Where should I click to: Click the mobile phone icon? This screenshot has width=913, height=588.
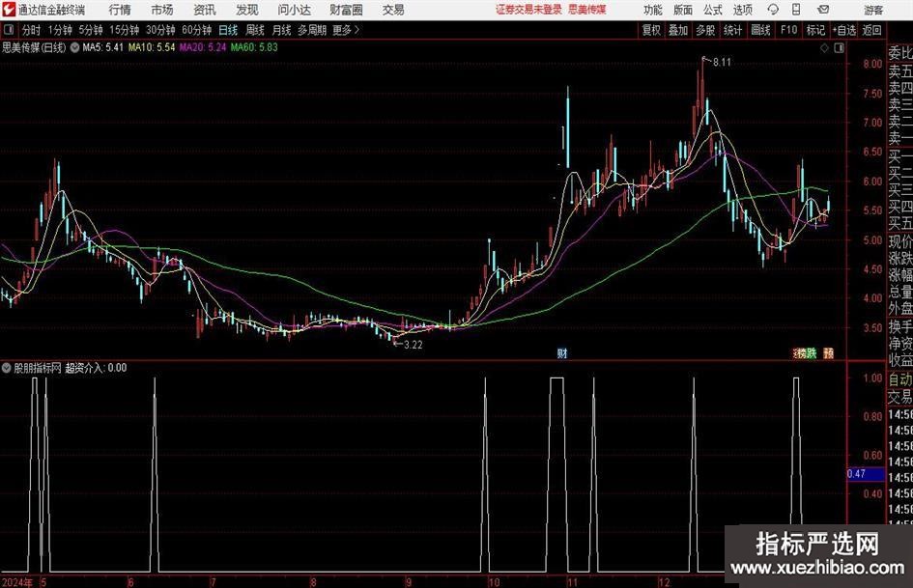pos(796,10)
